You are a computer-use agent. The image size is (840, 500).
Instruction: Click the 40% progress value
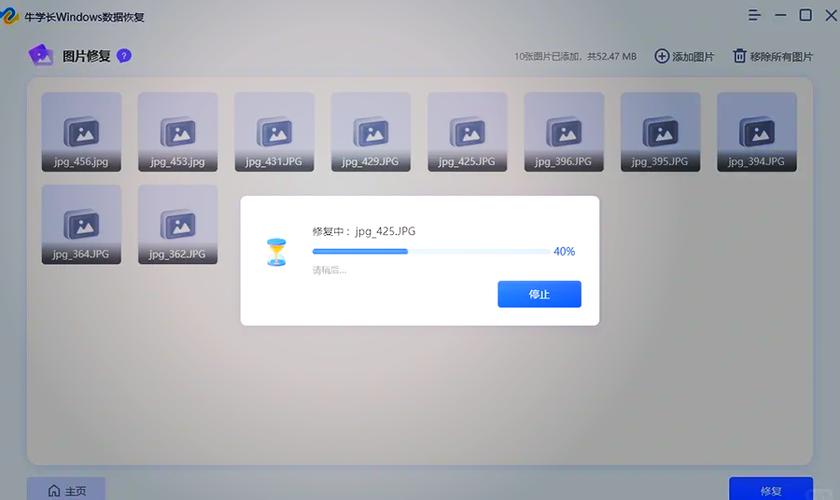[564, 251]
